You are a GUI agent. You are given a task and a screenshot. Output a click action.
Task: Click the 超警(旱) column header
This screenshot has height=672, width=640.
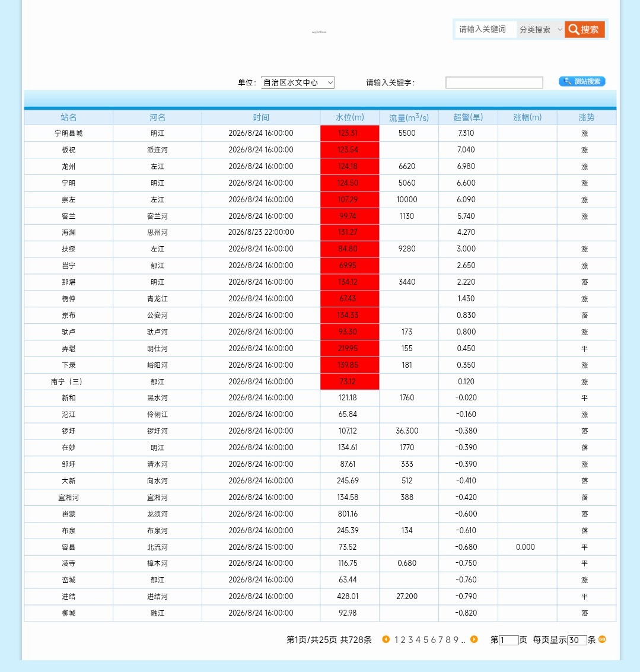(x=468, y=117)
